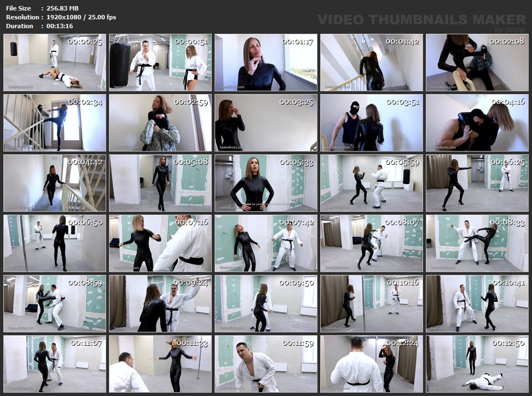Select thumbnail marked 00:05:33
The height and width of the screenshot is (396, 532).
point(266,183)
